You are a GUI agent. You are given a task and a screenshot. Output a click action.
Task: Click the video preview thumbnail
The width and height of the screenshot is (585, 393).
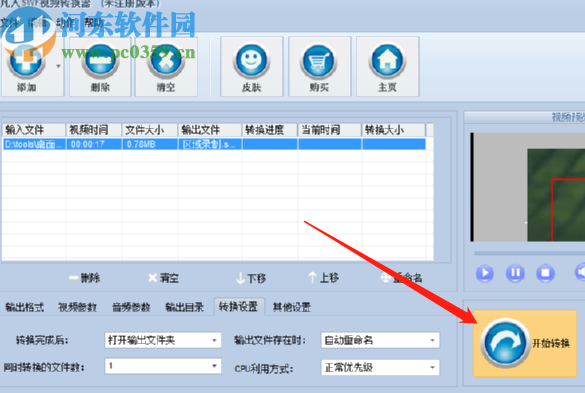click(528, 187)
